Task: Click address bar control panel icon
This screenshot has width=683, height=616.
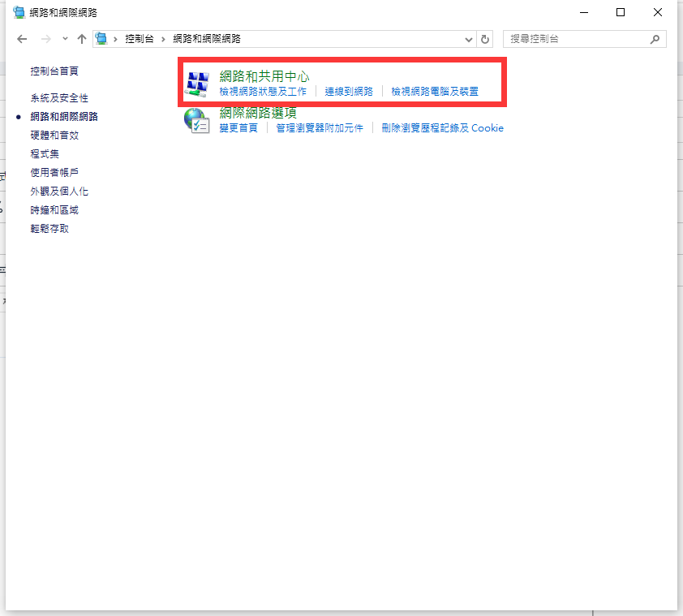Action: pos(101,39)
